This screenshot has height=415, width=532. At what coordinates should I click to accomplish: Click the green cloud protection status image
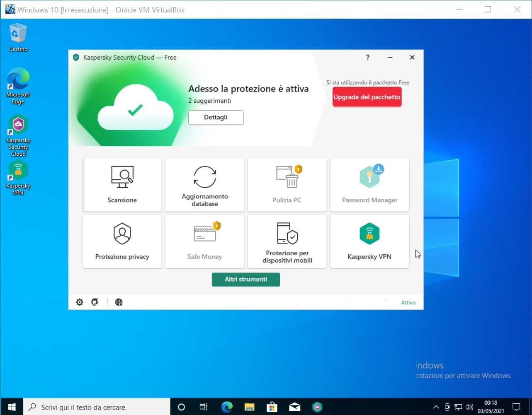click(x=135, y=108)
